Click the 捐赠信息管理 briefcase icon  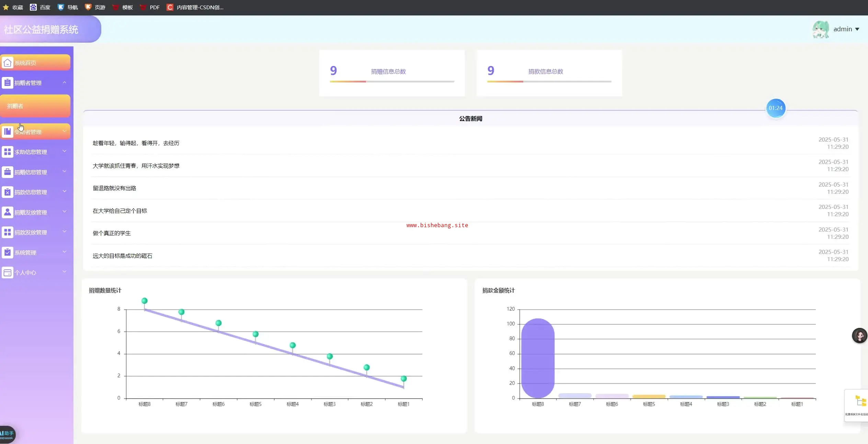pyautogui.click(x=8, y=172)
